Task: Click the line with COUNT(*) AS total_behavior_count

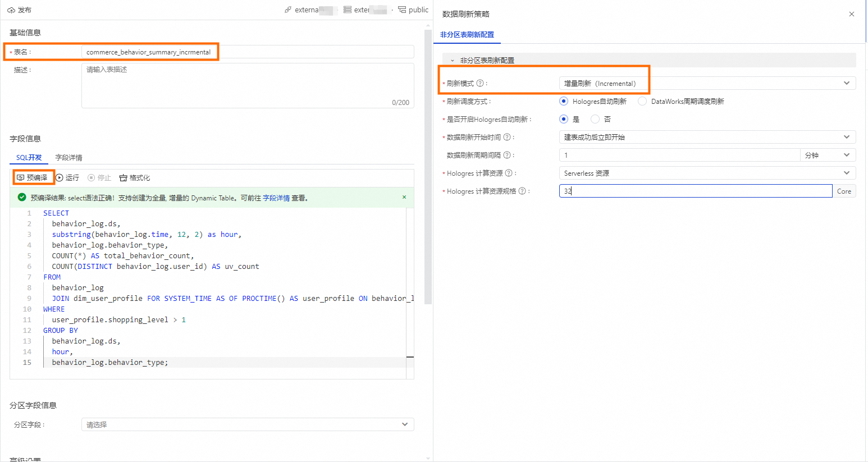Action: click(123, 255)
